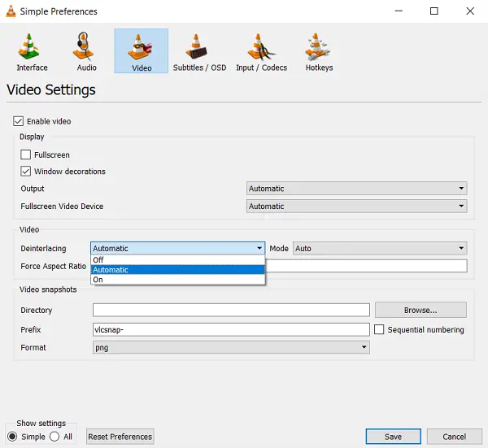Choose On in Deinterlacing list
The height and width of the screenshot is (448, 488).
pos(177,280)
